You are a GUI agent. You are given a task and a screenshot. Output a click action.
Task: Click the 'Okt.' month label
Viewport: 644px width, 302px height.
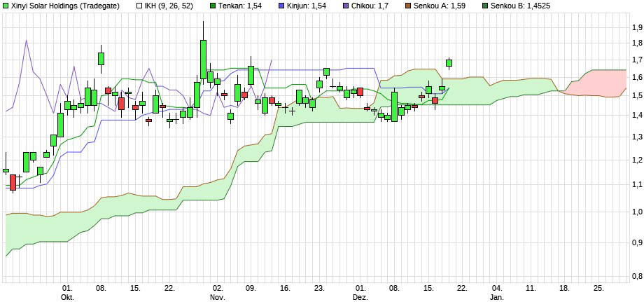coord(67,296)
